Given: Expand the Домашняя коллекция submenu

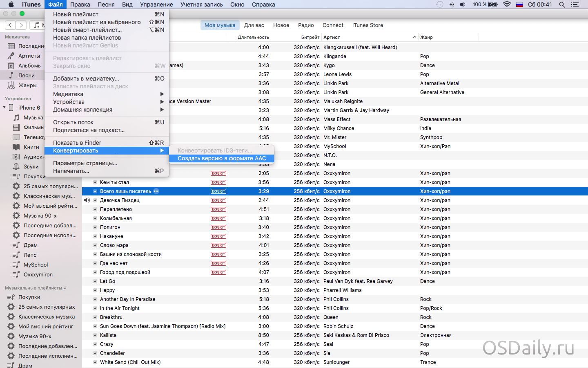Looking at the screenshot, I should [x=162, y=110].
